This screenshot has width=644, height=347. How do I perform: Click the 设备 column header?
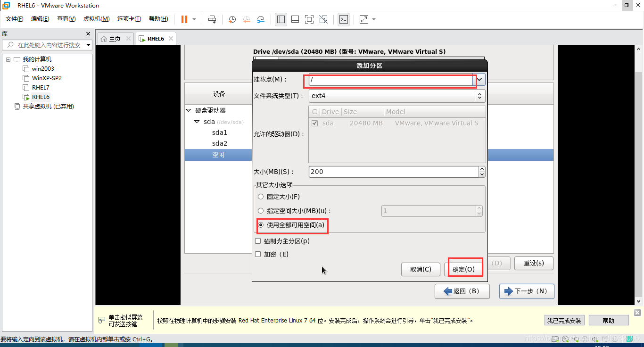[x=219, y=94]
